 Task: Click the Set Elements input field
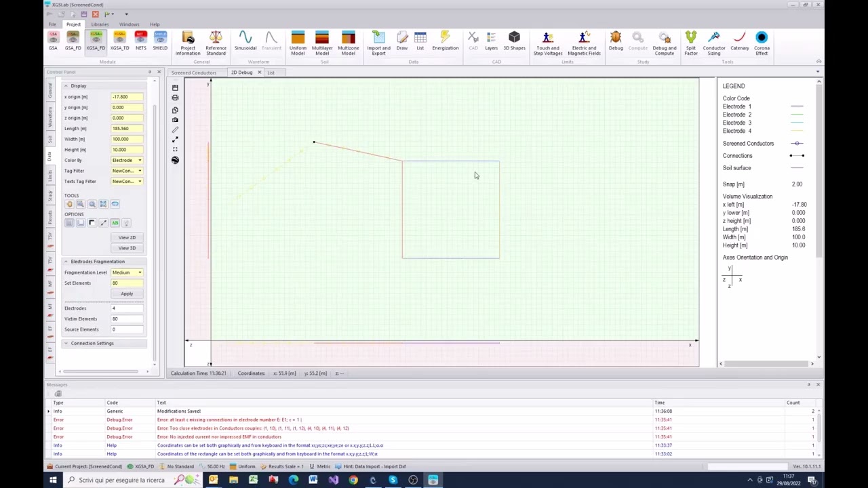[127, 283]
